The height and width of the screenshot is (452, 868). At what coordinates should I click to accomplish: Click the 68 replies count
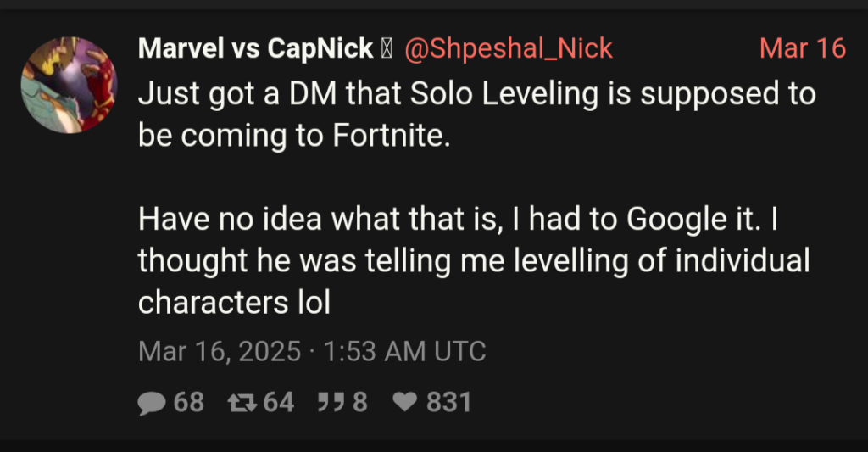point(189,401)
